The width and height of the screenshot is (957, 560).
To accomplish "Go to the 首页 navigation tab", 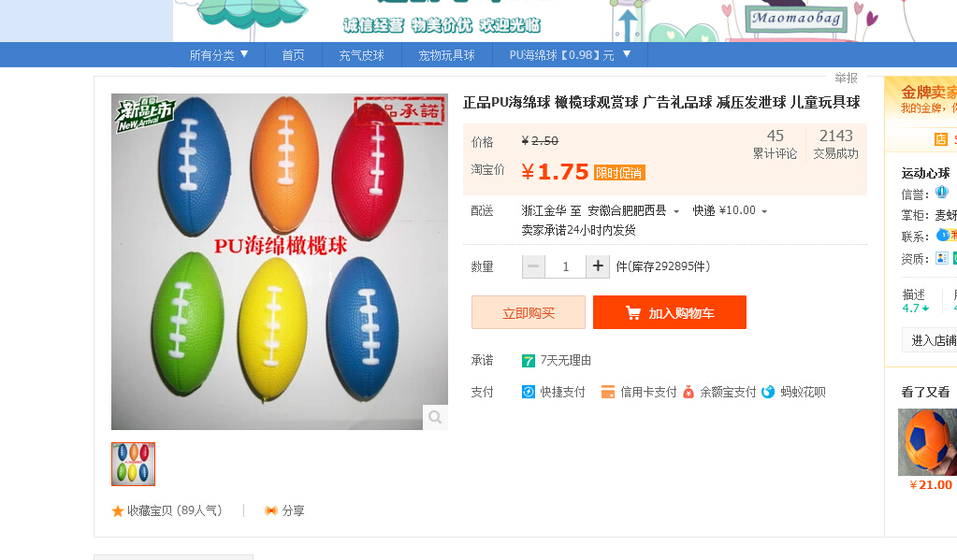I will point(294,55).
